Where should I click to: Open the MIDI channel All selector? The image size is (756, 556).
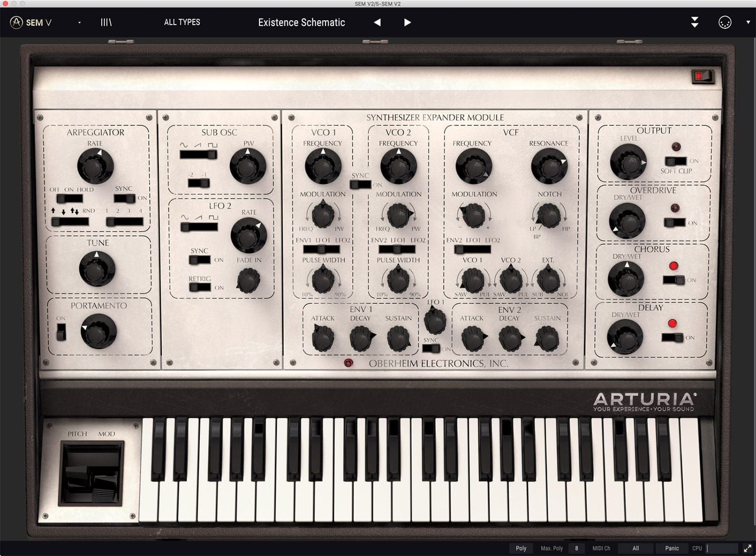636,548
